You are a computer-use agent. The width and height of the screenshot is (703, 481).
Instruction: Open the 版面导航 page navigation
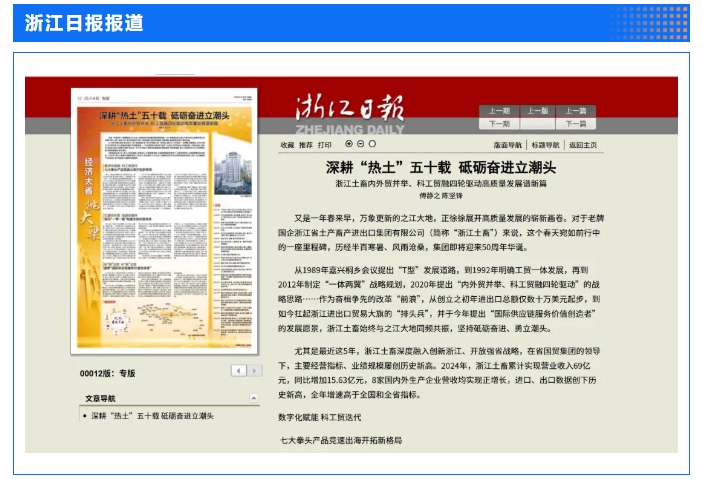tap(508, 145)
